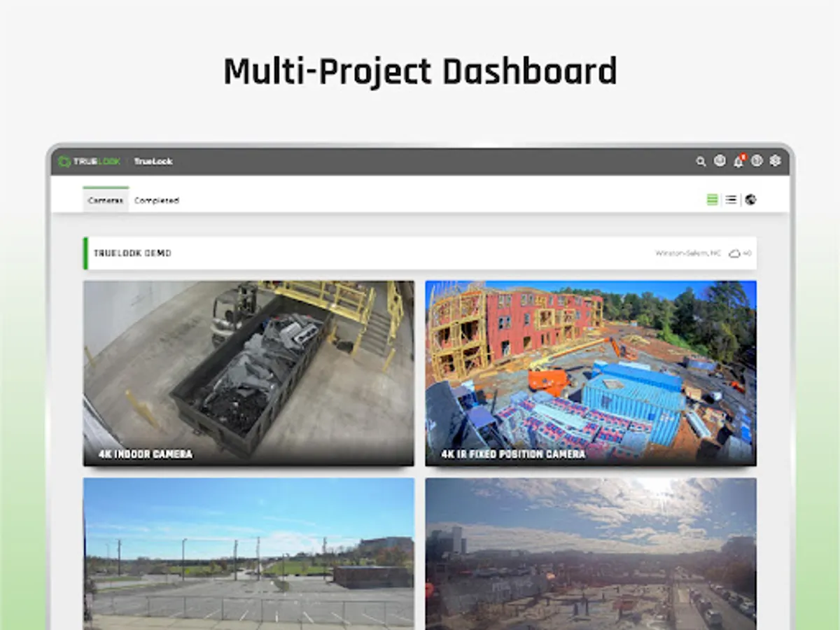Viewport: 840px width, 630px height.
Task: Click the Winston-Salem, NC location text
Action: (x=688, y=253)
